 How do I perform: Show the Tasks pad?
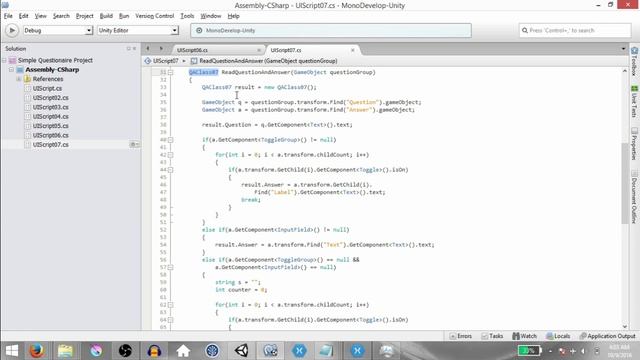[x=492, y=336]
